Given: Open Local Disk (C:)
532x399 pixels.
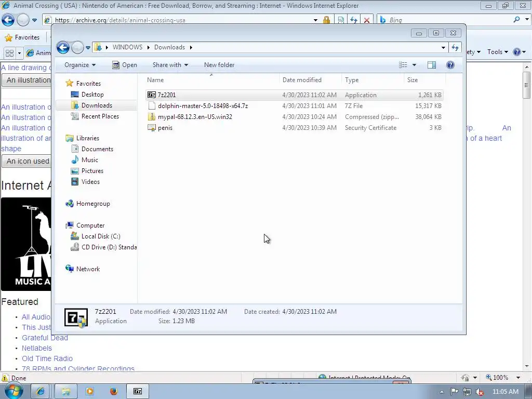Looking at the screenshot, I should click(101, 236).
